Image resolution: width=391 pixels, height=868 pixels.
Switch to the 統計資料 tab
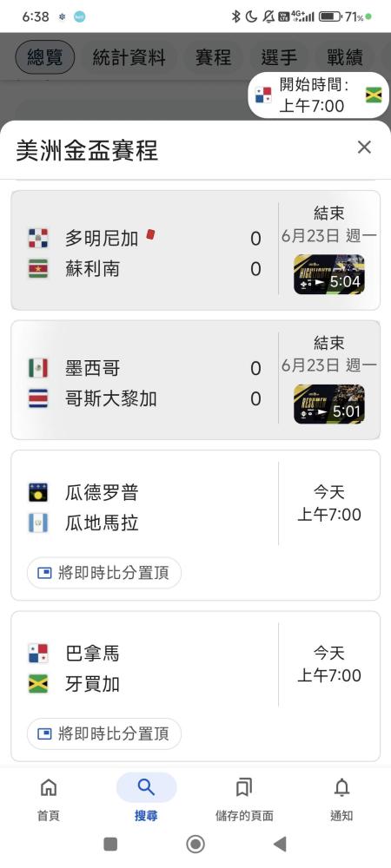(x=129, y=57)
